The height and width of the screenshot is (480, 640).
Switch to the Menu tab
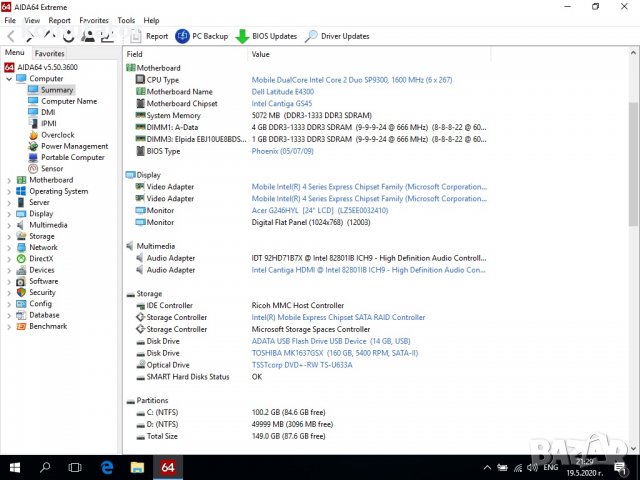click(x=15, y=53)
